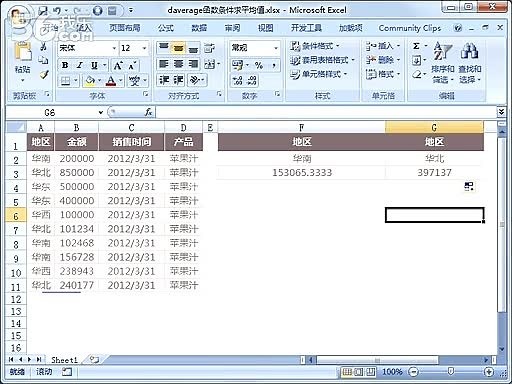Open 排序和筛选 sort and filter
512x384 pixels.
click(x=442, y=62)
